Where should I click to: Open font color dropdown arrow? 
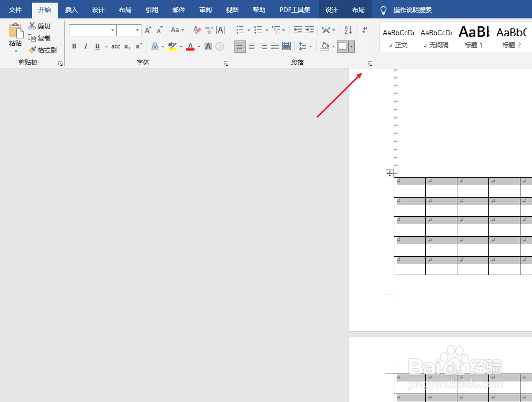tap(199, 46)
